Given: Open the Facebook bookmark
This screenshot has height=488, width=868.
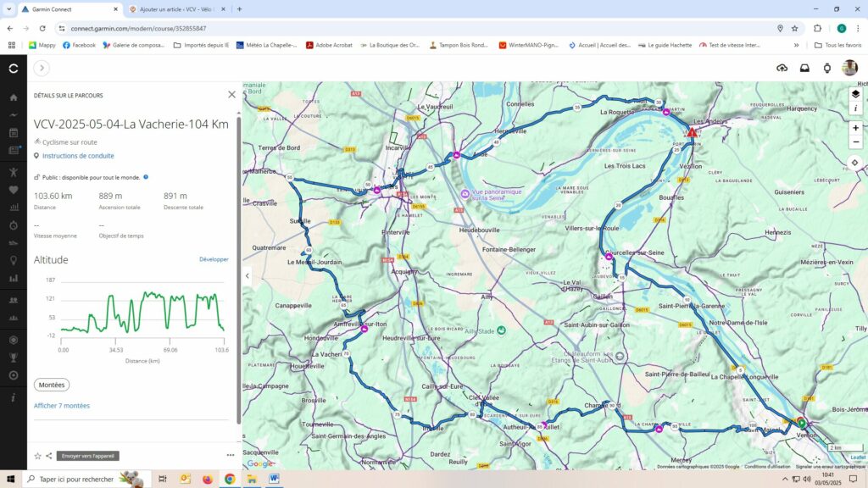Looking at the screenshot, I should click(78, 45).
